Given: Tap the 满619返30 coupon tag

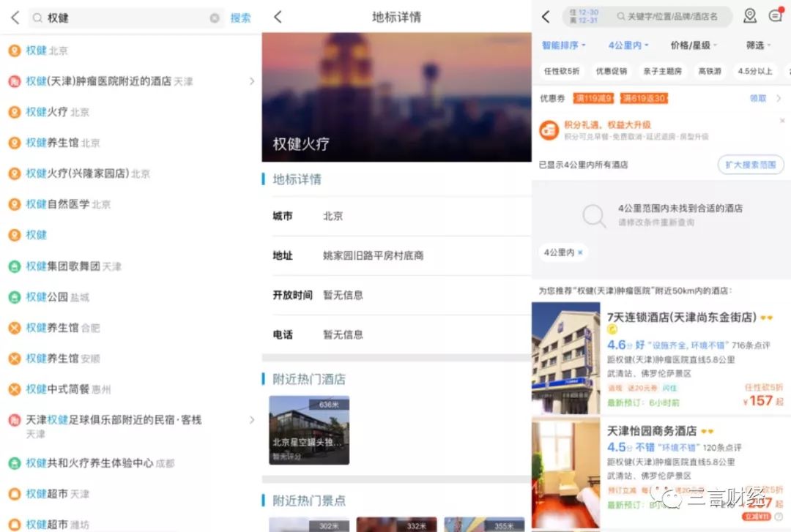Looking at the screenshot, I should (645, 98).
